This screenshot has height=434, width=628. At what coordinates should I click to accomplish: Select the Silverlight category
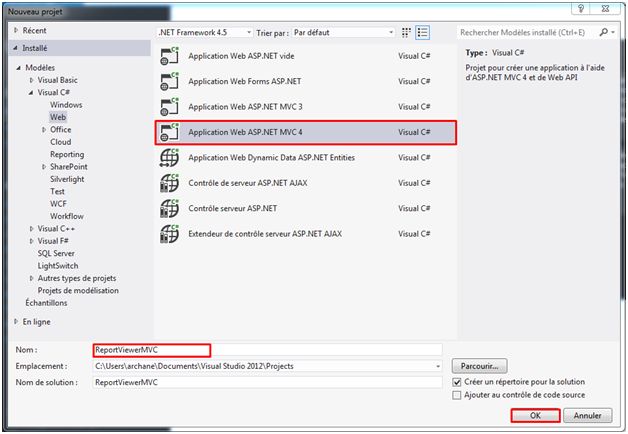coord(67,179)
